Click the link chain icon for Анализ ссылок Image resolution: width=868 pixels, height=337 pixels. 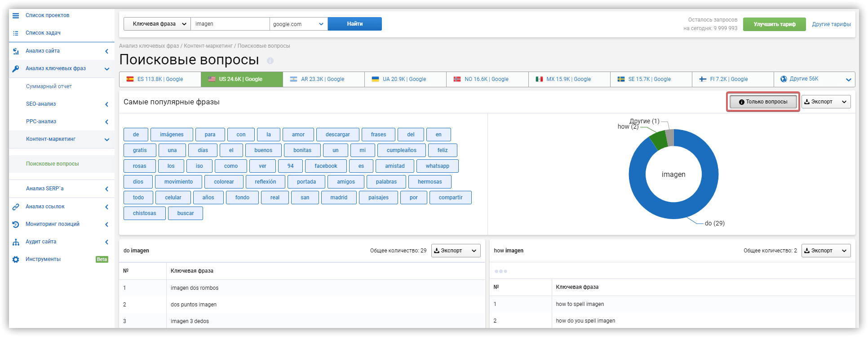pyautogui.click(x=16, y=207)
